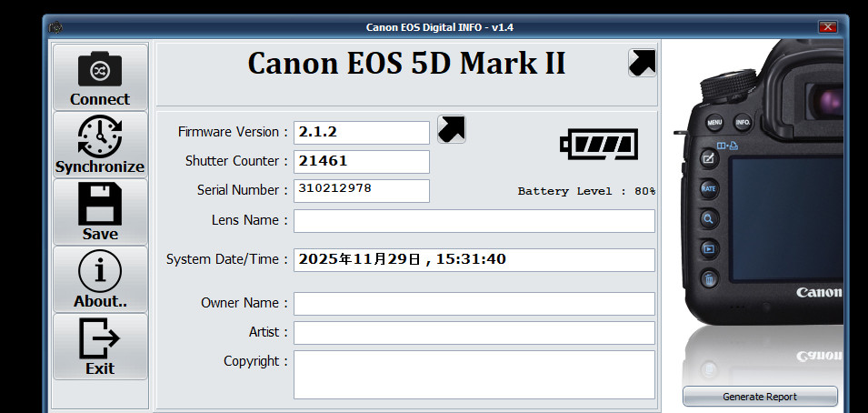Click the 'Copyright :' label
Screen dimensions: 868x413
tap(255, 361)
